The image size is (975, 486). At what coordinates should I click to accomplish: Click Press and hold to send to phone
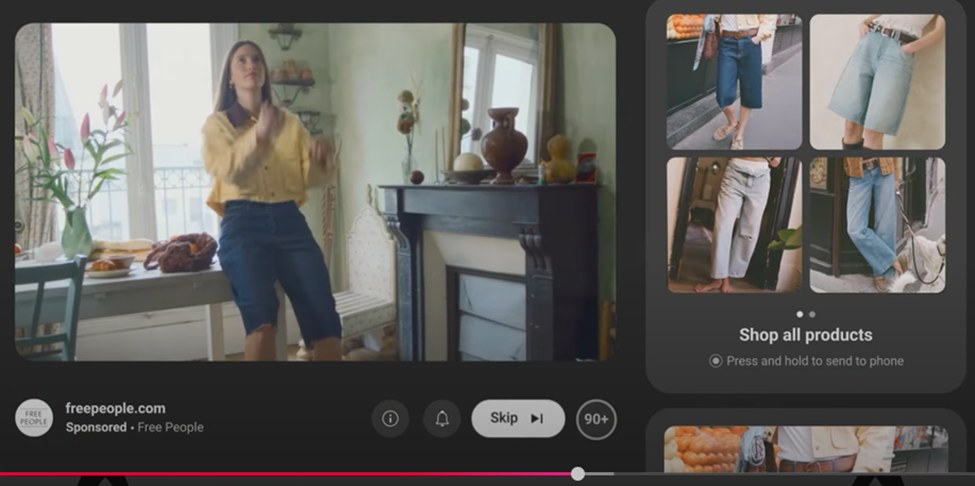click(815, 361)
